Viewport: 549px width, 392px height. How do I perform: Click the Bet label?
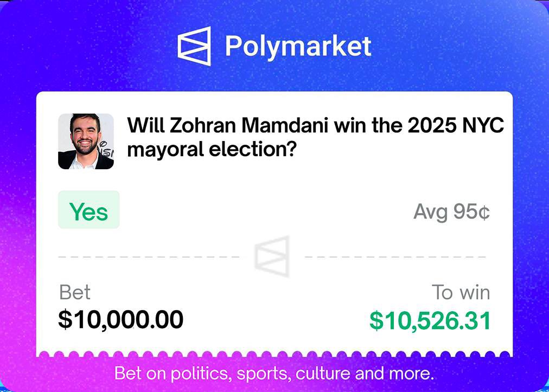click(x=75, y=293)
